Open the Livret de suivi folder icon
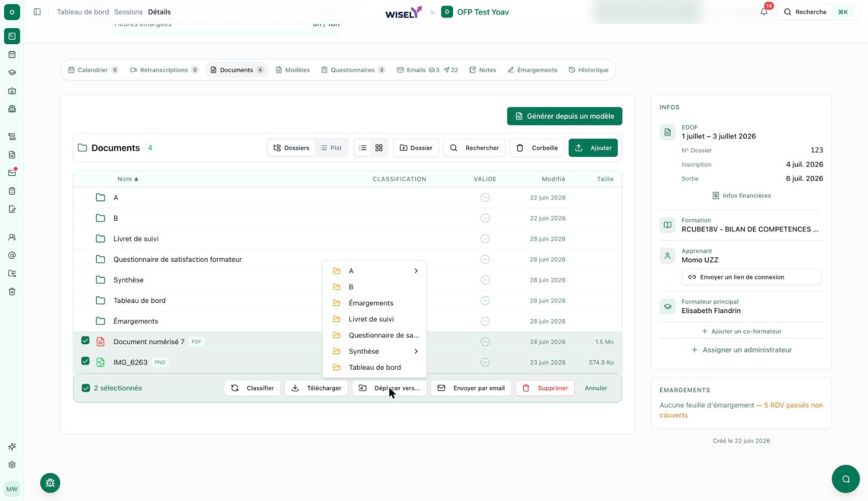 click(x=100, y=239)
